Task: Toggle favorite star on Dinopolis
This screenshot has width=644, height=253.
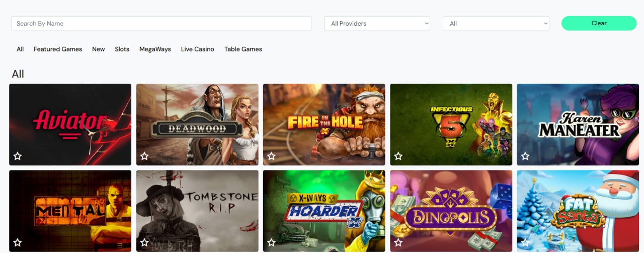Action: tap(398, 242)
